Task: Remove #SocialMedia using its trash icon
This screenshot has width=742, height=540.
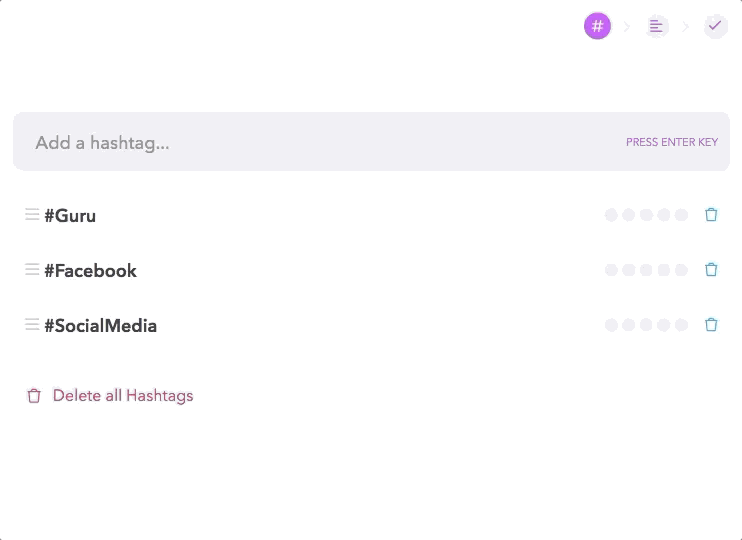Action: 711,325
